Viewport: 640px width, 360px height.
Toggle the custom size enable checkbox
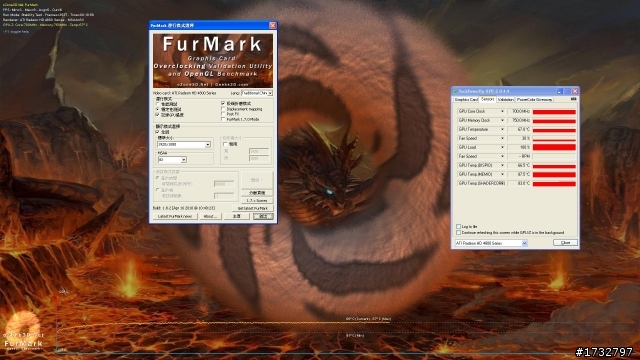[x=225, y=144]
